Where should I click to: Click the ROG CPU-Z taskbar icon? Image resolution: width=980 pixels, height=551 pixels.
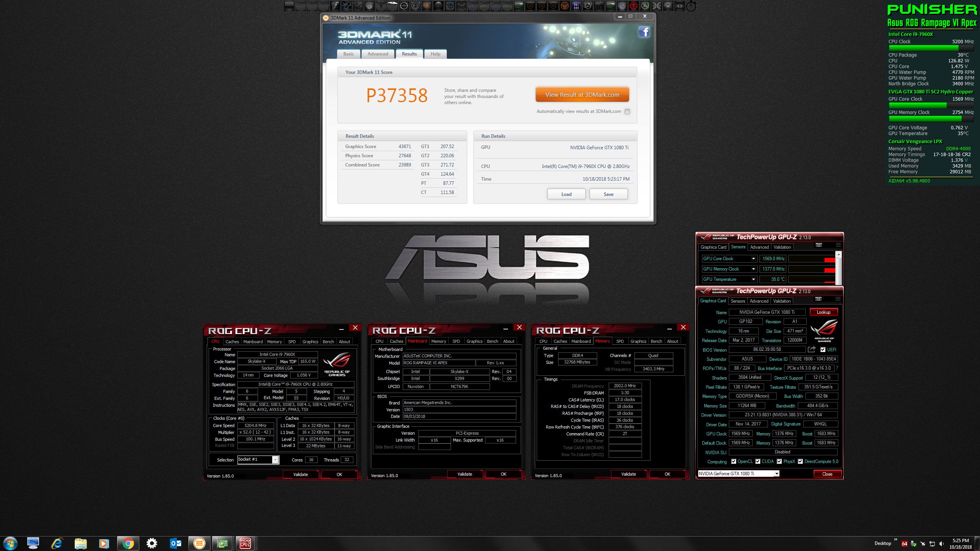click(245, 543)
